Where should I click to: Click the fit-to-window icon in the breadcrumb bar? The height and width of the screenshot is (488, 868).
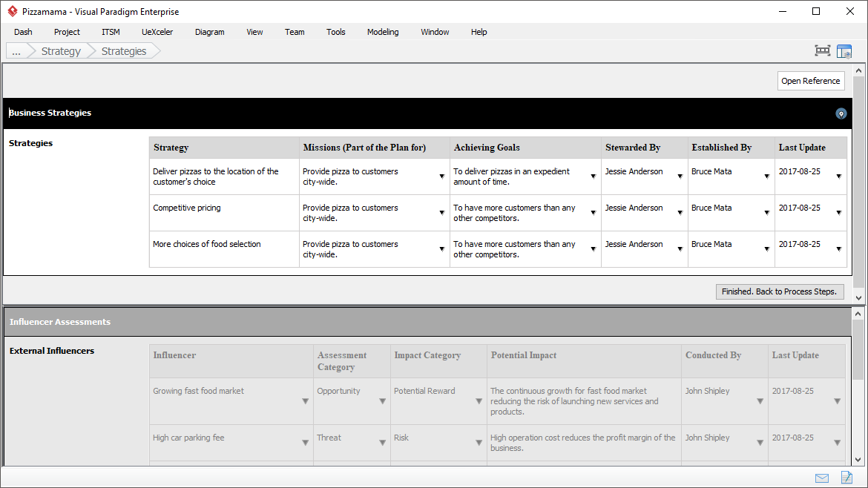tap(823, 51)
